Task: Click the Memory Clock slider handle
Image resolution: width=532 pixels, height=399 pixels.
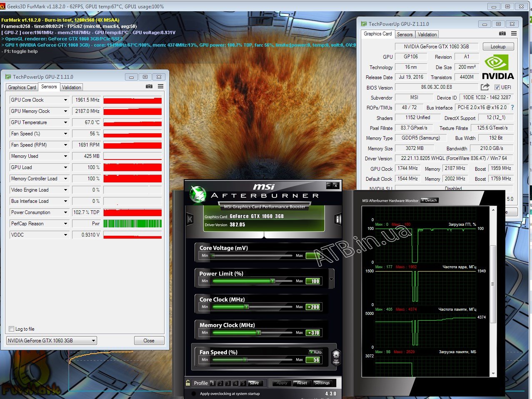Action: click(259, 333)
